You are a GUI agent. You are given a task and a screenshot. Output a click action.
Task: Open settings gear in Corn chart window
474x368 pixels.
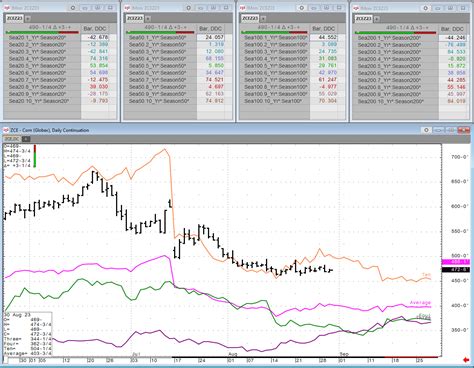point(426,130)
